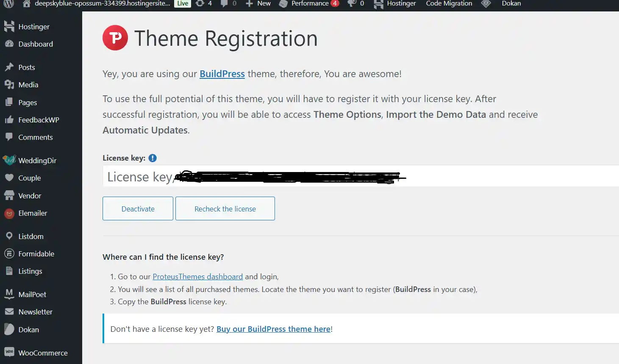Go to the Dashboard menu item

36,44
